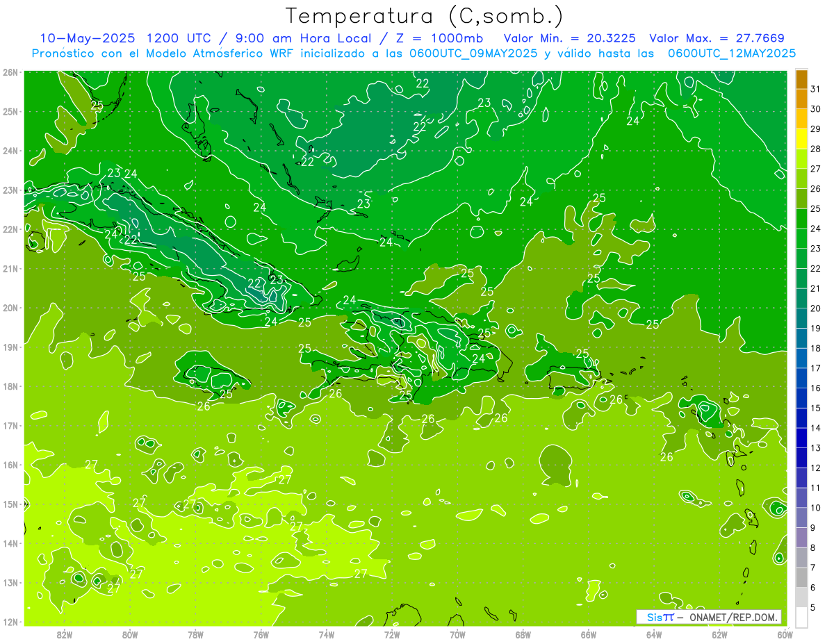
Task: Click the "18N" latitude axis label
Action: click(x=10, y=386)
